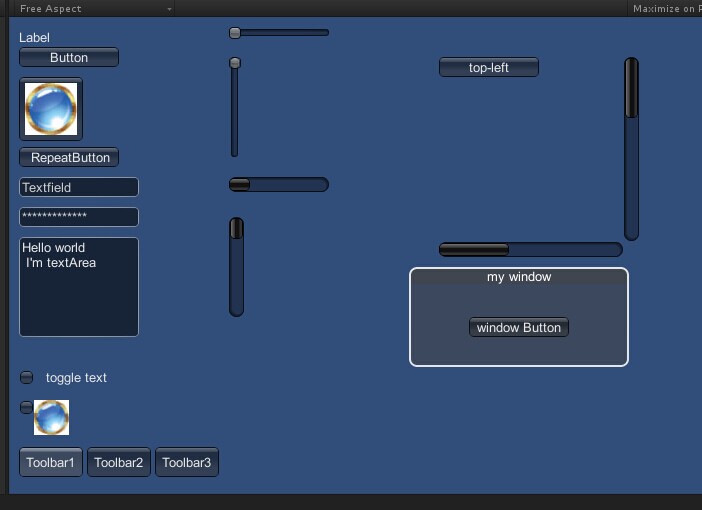Click the short vertical scrollbar thumb
The width and height of the screenshot is (702, 510).
pos(236,228)
